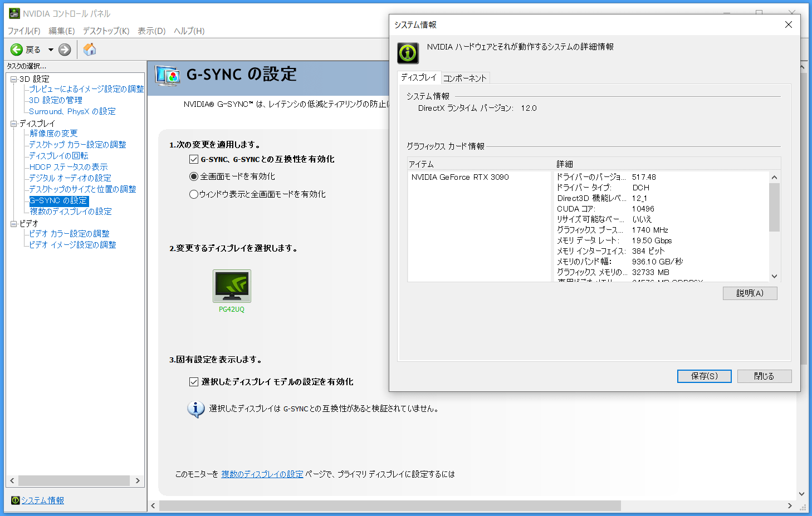Image resolution: width=812 pixels, height=516 pixels.
Task: Open the 表示(D) menu
Action: coord(151,31)
